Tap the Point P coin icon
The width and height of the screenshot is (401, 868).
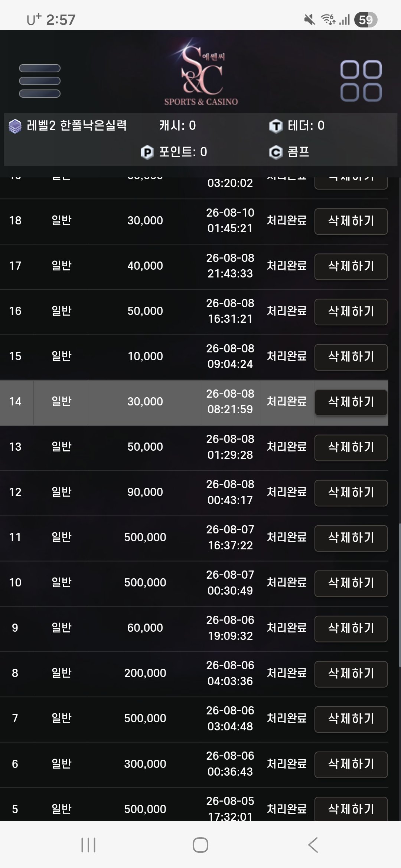147,152
